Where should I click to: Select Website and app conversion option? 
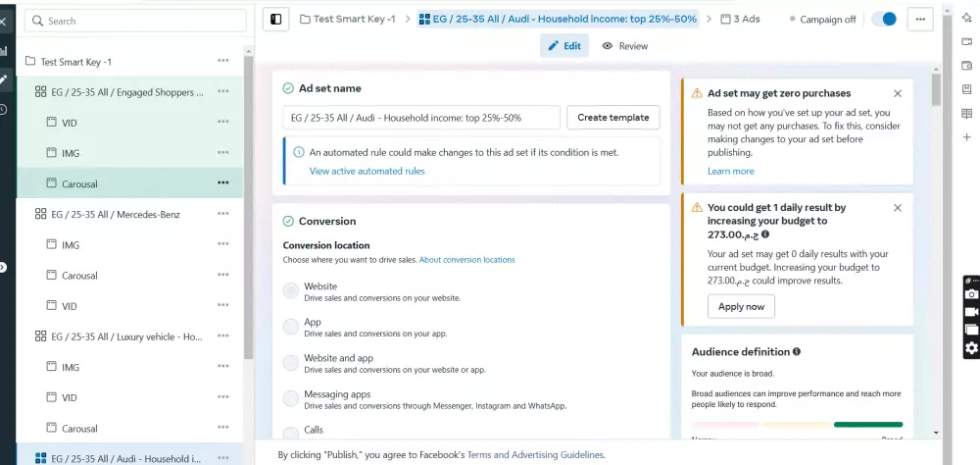pyautogui.click(x=291, y=363)
